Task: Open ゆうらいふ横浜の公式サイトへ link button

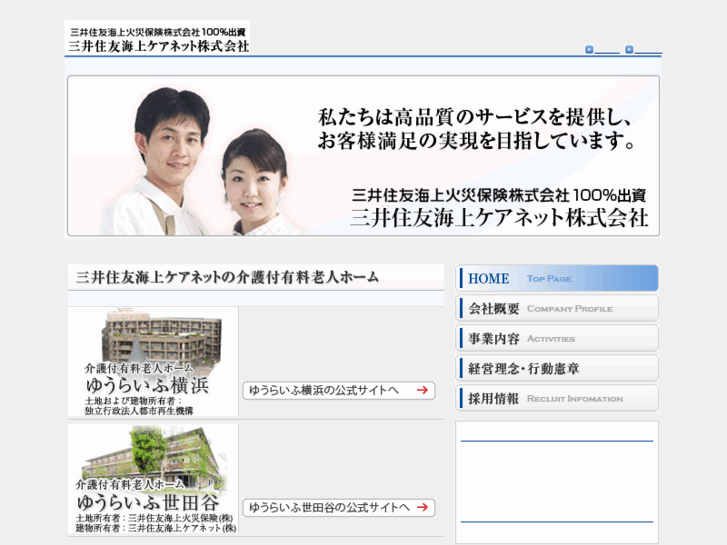Action: pos(339,390)
